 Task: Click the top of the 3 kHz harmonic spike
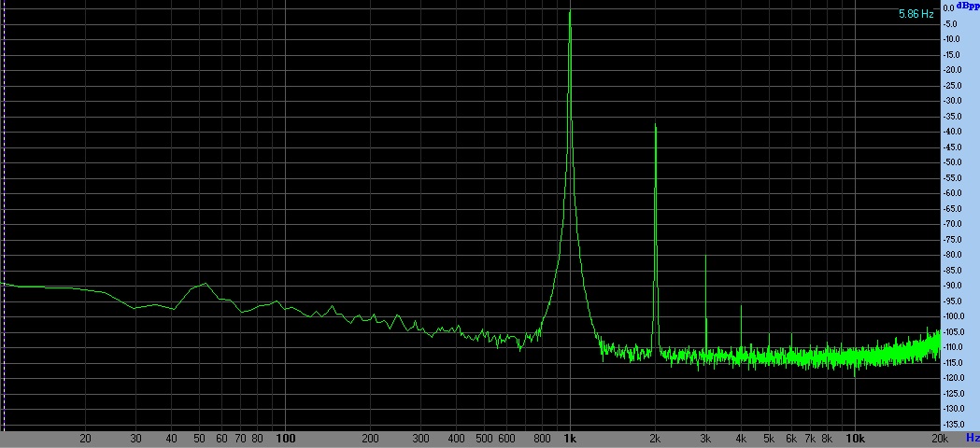(x=705, y=256)
